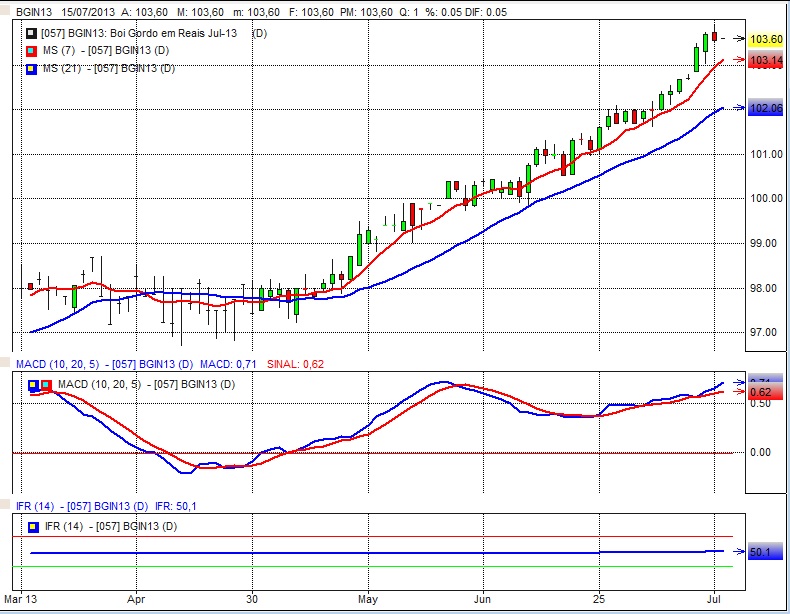Click the blue MACD line legend icon
This screenshot has height=614, width=790.
coord(33,384)
